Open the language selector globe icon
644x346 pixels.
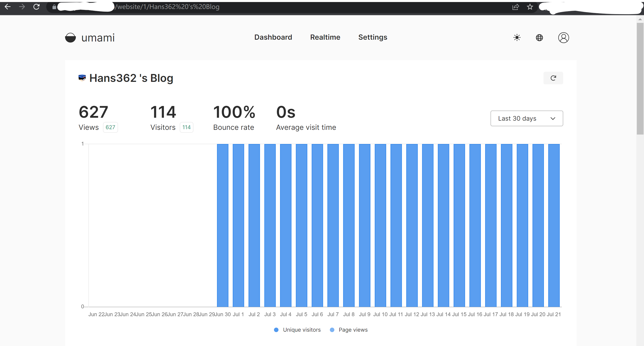[x=539, y=37]
